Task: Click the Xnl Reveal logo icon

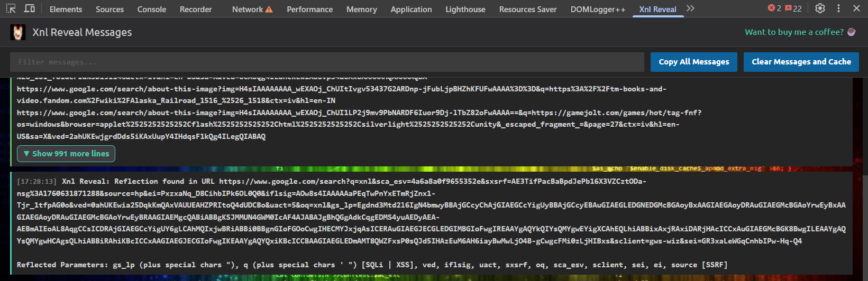Action: point(18,32)
